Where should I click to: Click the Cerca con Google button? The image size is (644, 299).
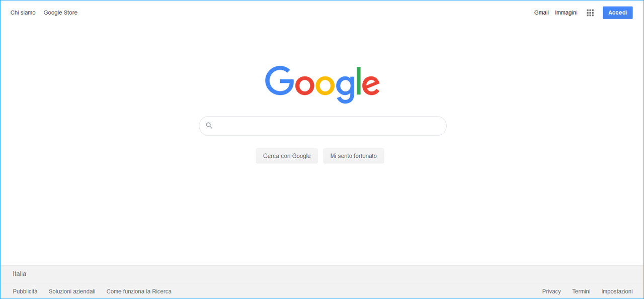point(287,156)
